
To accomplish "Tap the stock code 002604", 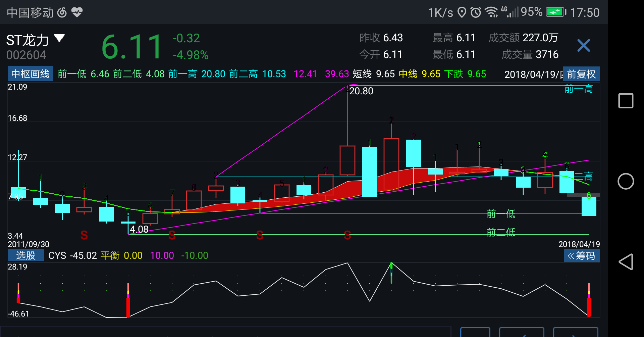I will (x=26, y=55).
